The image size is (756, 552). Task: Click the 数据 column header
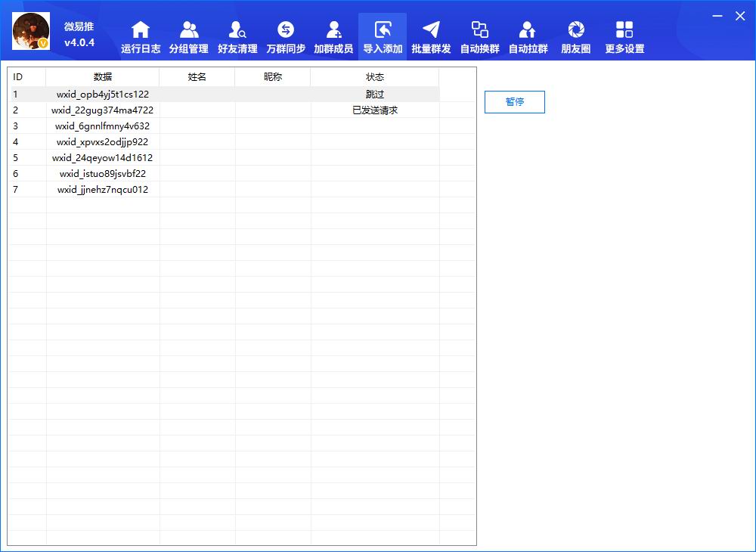(103, 77)
